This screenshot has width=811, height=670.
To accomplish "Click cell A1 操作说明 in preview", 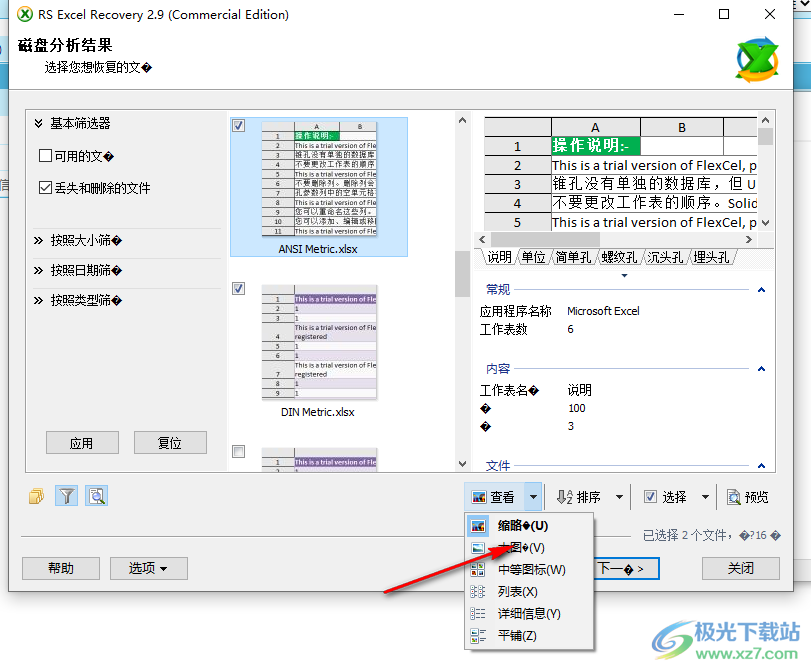I will tap(596, 146).
